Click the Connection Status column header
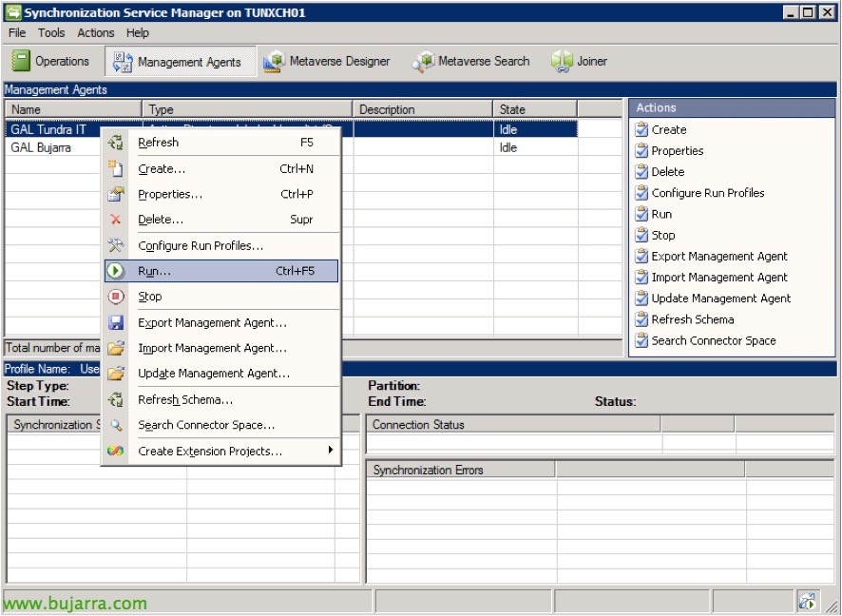This screenshot has width=842, height=616. 513,424
